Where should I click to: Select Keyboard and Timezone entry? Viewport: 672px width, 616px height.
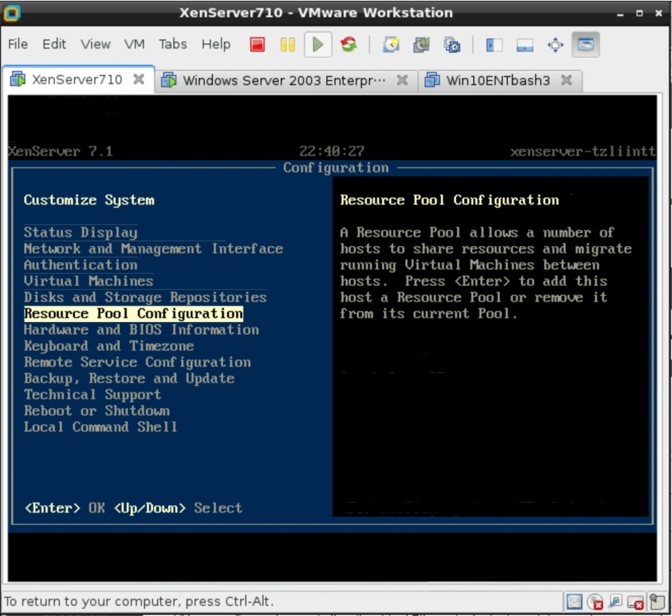click(x=109, y=346)
